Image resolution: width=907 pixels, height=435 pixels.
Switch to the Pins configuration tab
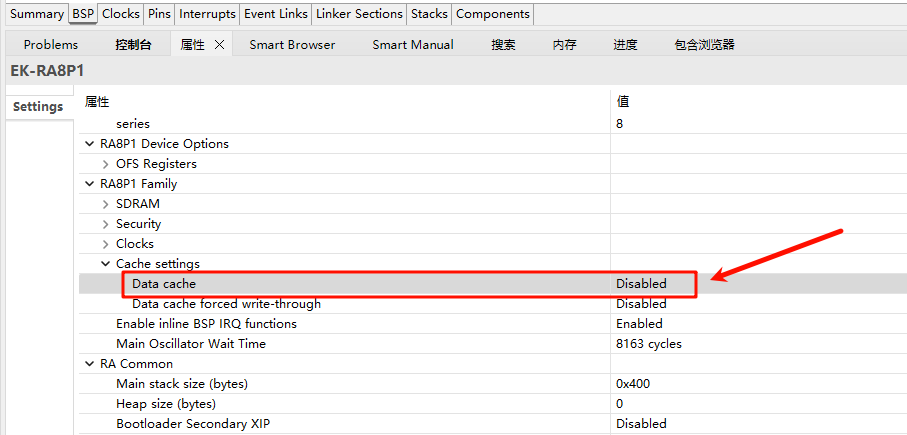159,14
